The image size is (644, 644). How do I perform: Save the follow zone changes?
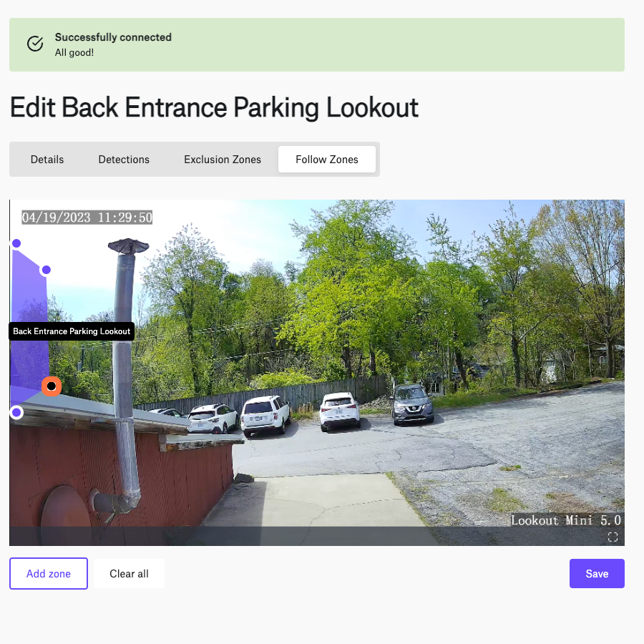(597, 573)
